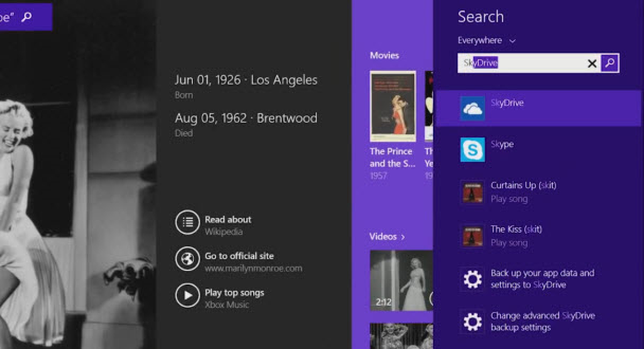Open the Skype app icon result
Image resolution: width=644 pixels, height=349 pixels.
(472, 150)
